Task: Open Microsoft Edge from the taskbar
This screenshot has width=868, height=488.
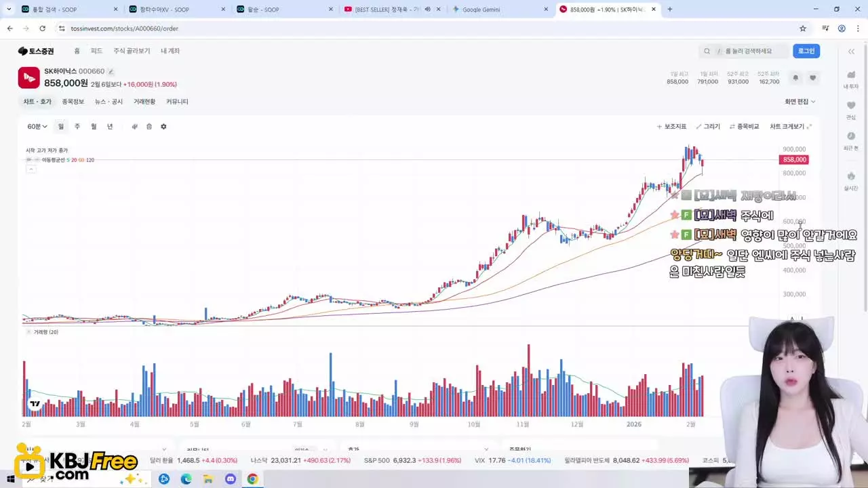Action: pos(186,479)
